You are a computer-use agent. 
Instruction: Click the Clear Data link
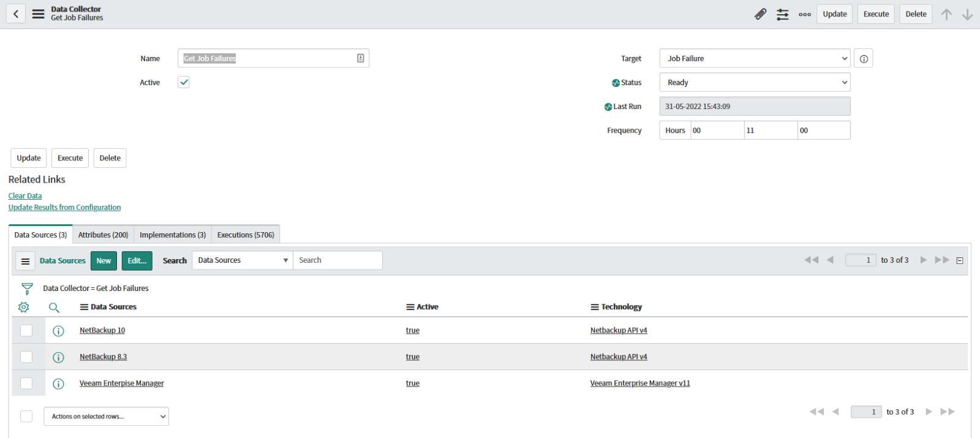[x=25, y=196]
